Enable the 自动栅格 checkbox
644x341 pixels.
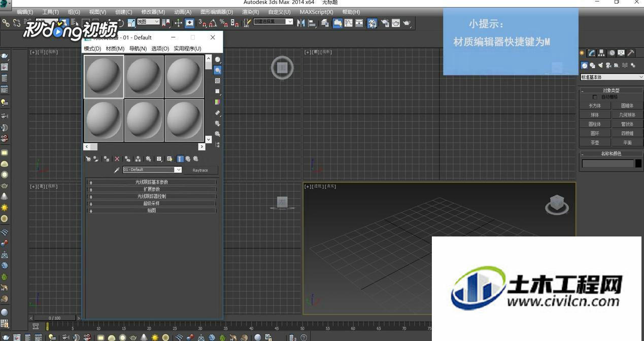click(x=595, y=97)
